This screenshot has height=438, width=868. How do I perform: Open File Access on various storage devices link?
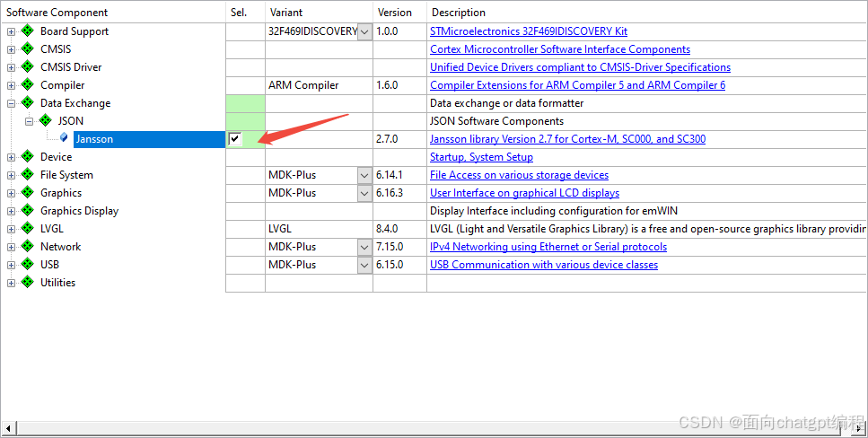[519, 175]
